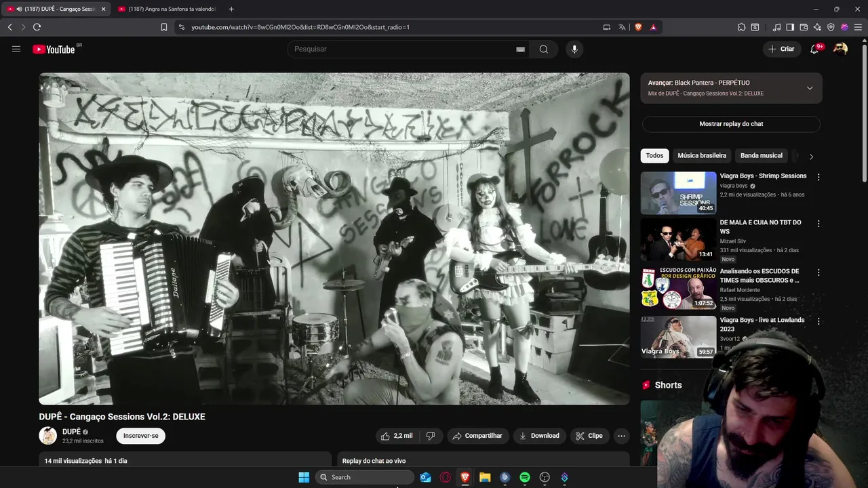The width and height of the screenshot is (868, 488).
Task: Open Analisando os ESCUDOS thumbnail
Action: pyautogui.click(x=678, y=288)
